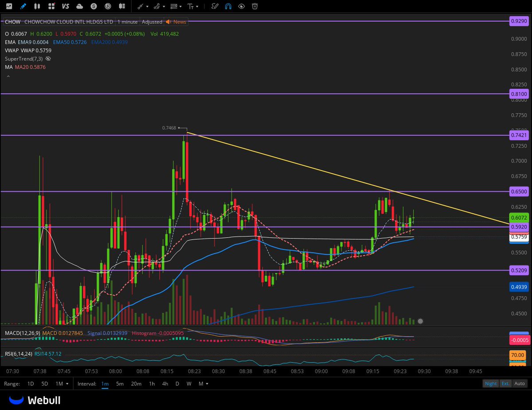Switch to the 1h interval
This screenshot has height=410, width=532.
[x=152, y=383]
